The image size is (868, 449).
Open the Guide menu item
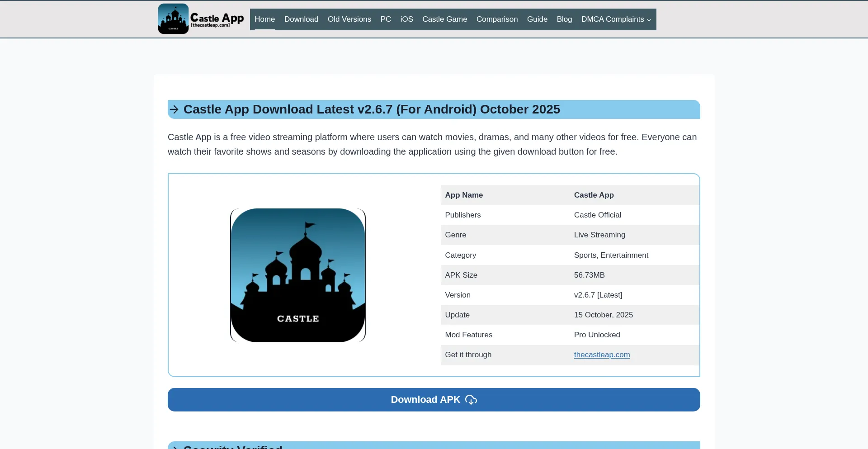click(x=537, y=19)
